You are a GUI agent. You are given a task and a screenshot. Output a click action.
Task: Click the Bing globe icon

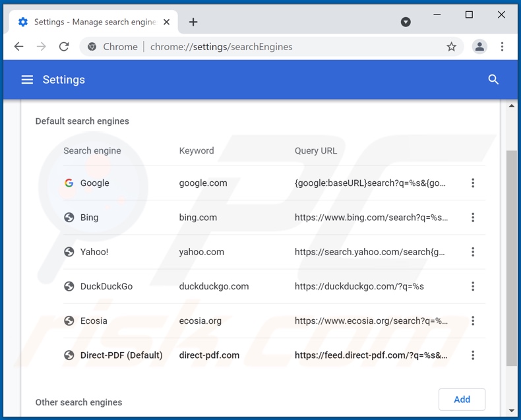[69, 218]
